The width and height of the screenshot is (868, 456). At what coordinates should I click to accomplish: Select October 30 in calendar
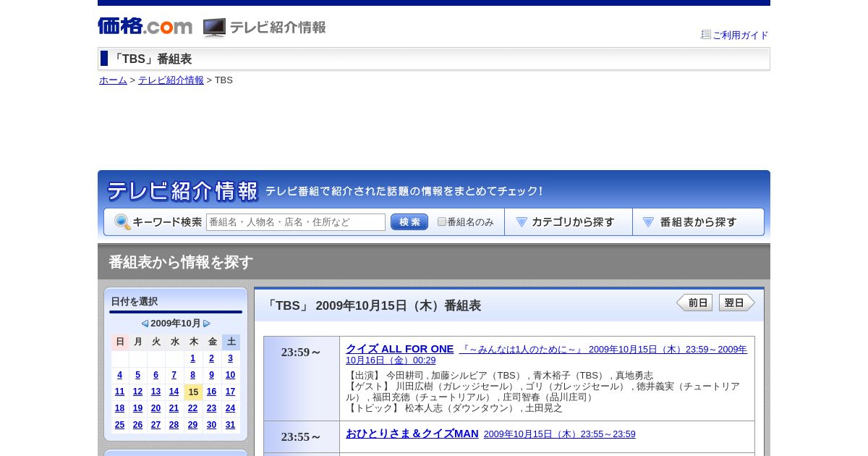(x=211, y=425)
